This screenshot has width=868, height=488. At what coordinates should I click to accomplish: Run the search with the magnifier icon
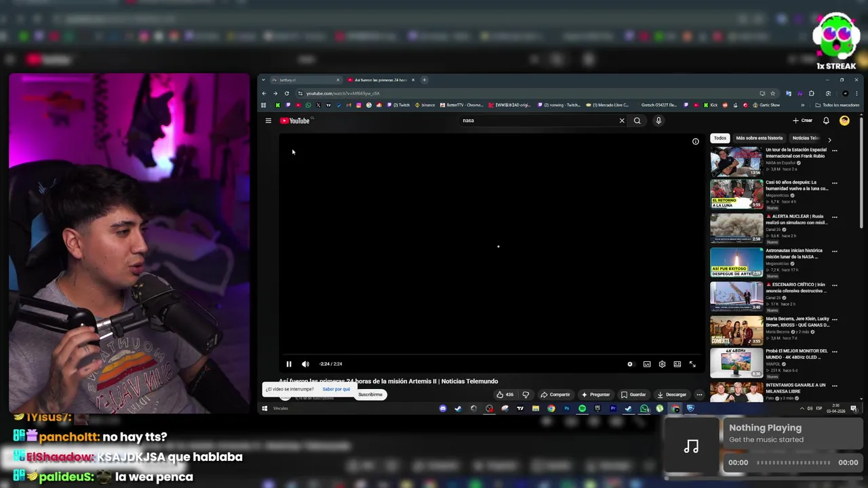(x=637, y=121)
